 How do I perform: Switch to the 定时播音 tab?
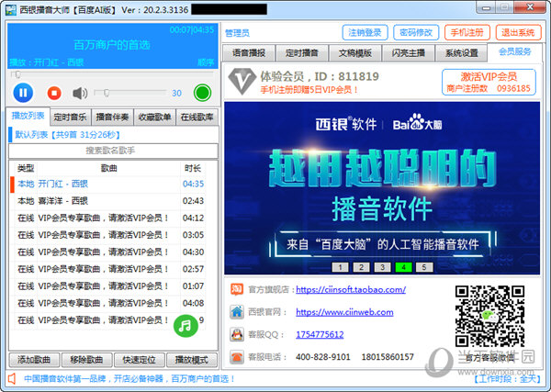[302, 53]
